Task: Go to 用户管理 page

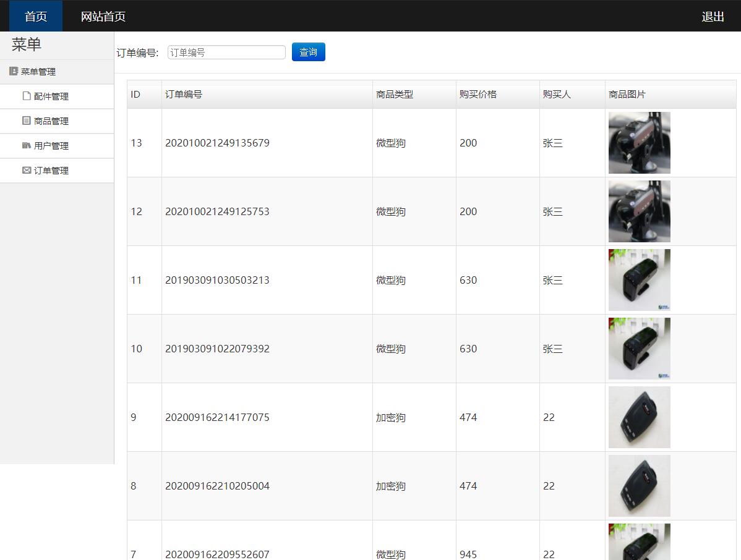Action: tap(51, 146)
